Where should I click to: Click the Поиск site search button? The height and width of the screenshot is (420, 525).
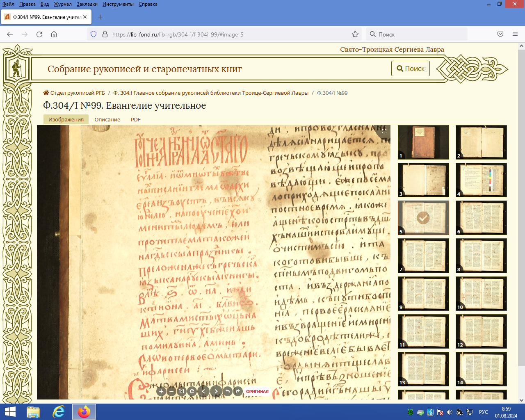point(411,68)
